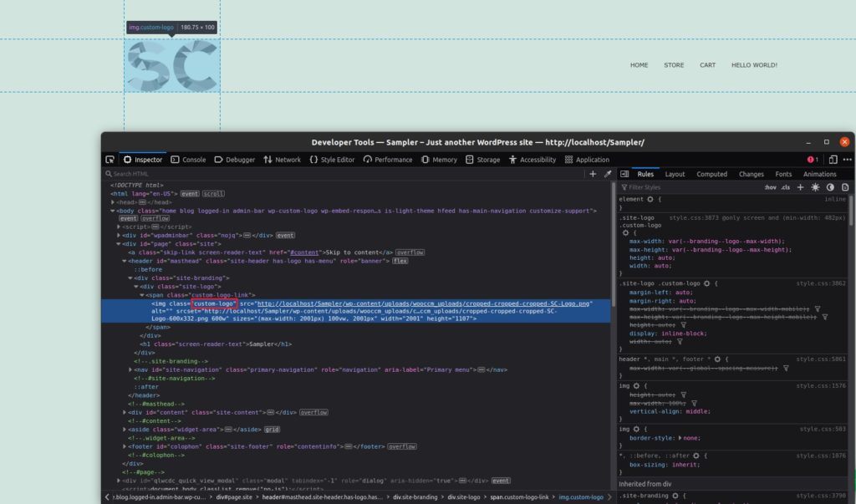The height and width of the screenshot is (504, 856).
Task: Switch to the Console panel
Action: pyautogui.click(x=188, y=160)
